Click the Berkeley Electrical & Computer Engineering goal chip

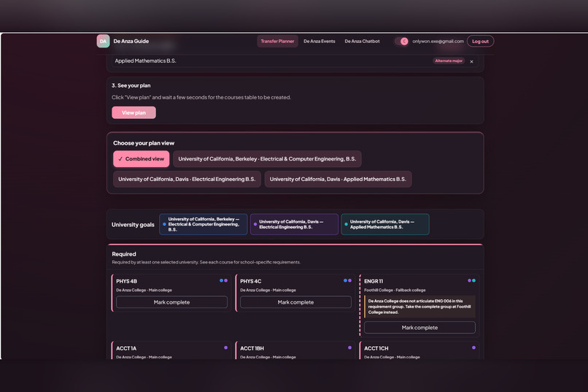point(204,224)
